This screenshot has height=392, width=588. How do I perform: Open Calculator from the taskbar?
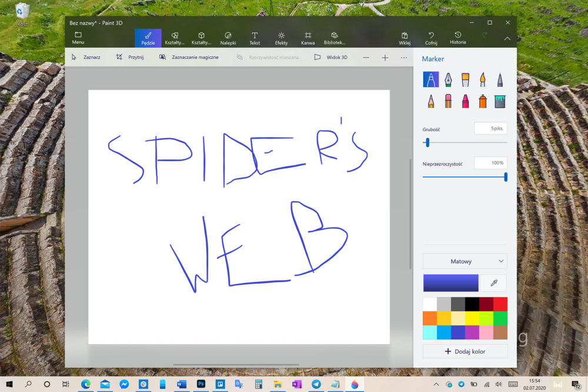258,384
